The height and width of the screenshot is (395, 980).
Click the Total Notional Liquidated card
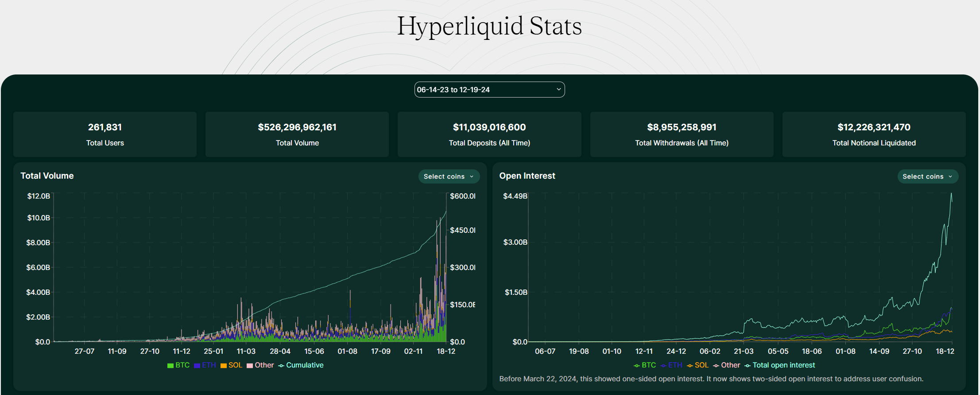coord(874,134)
